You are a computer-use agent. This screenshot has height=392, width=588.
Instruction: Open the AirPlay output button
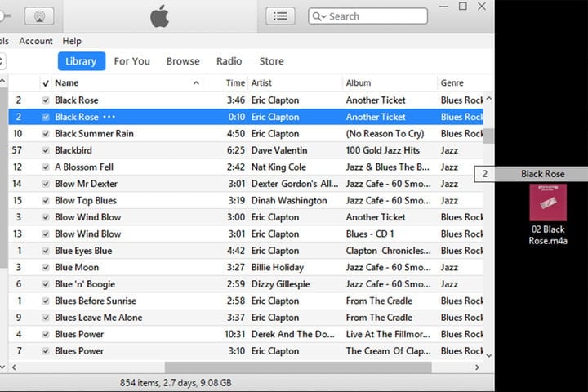(39, 16)
